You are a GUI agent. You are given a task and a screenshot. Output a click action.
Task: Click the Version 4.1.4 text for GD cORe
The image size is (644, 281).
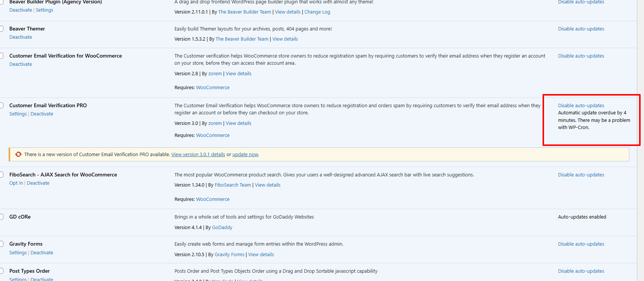pyautogui.click(x=188, y=228)
